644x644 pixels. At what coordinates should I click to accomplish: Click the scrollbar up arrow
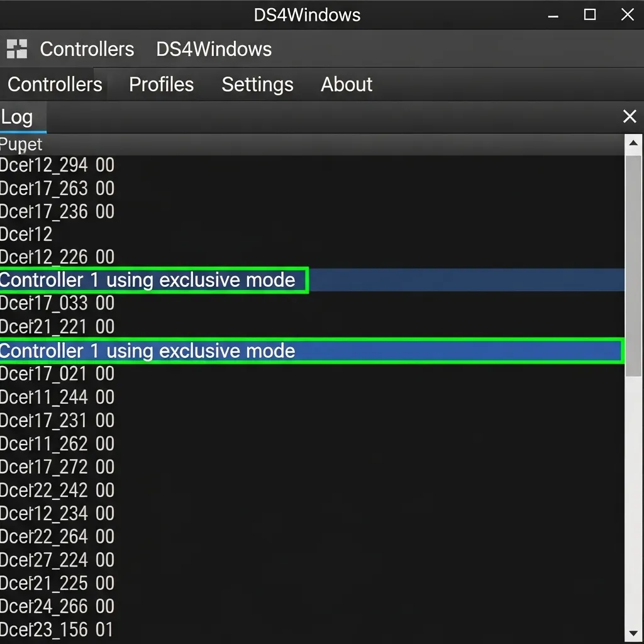coord(634,142)
